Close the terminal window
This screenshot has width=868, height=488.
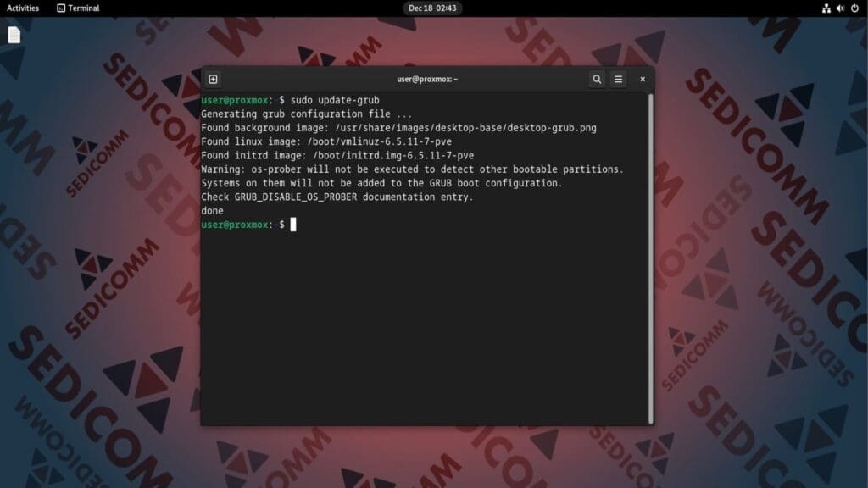[643, 79]
